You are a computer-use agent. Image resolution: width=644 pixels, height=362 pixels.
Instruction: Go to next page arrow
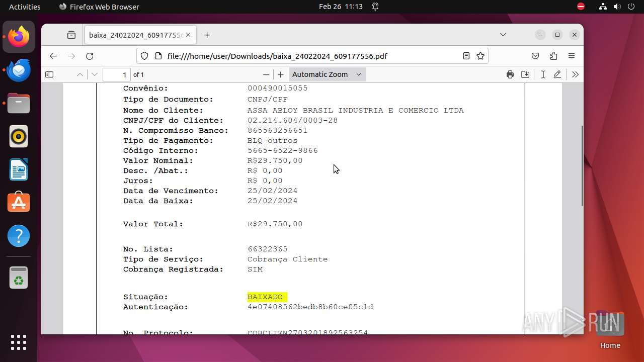[95, 74]
